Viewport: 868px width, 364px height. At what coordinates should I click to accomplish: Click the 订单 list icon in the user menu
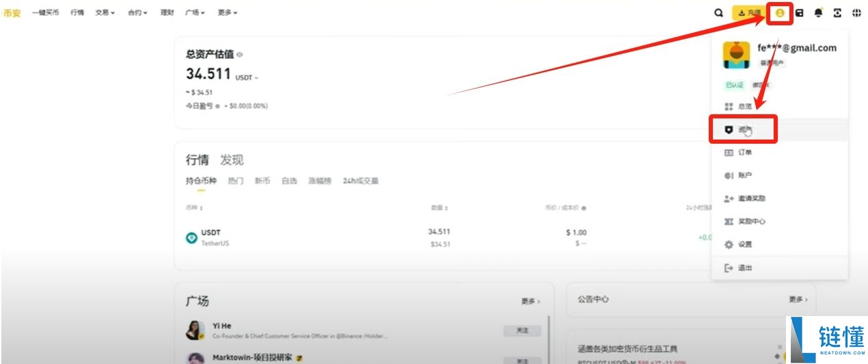(729, 153)
